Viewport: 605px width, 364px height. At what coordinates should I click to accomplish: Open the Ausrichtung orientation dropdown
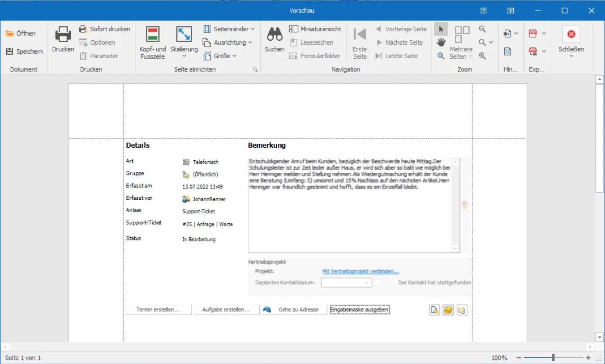coord(227,43)
